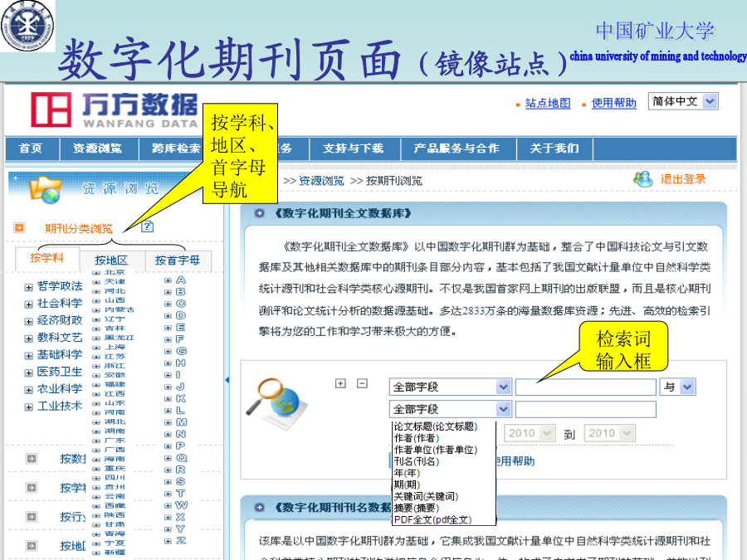Expand the 经济财政 category
Image resolution: width=747 pixels, height=560 pixels.
click(x=28, y=321)
